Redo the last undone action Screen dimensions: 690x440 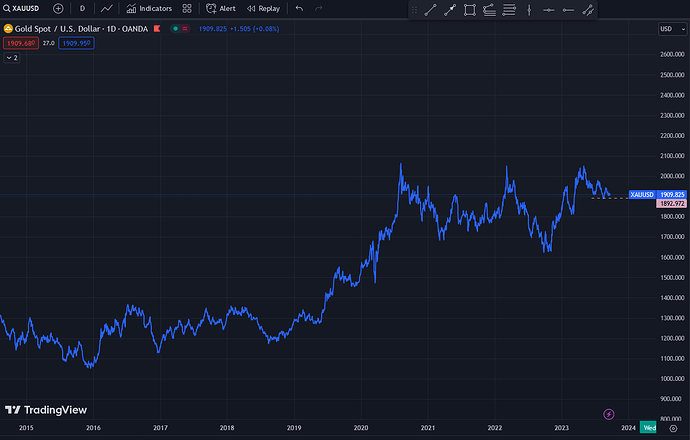point(319,8)
